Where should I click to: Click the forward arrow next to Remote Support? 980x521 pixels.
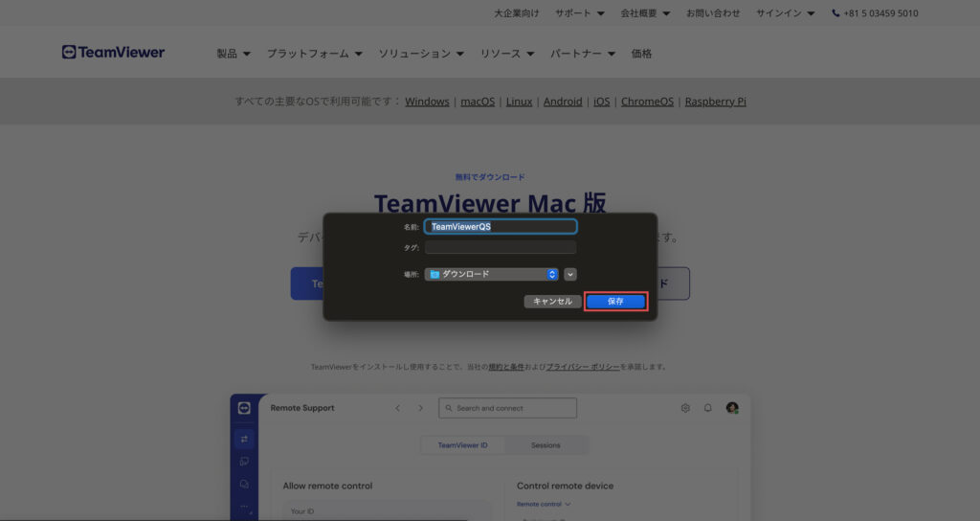pos(420,408)
